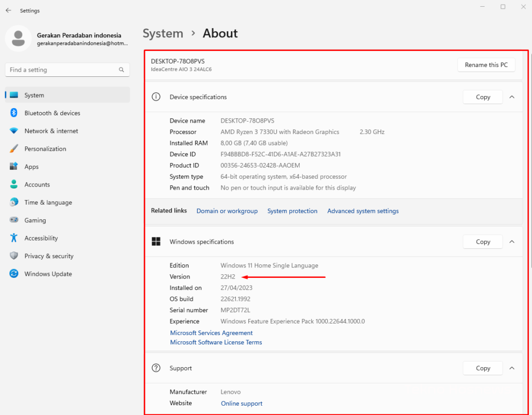Click the System type value 64-bit operating system
This screenshot has height=415, width=532.
click(284, 177)
